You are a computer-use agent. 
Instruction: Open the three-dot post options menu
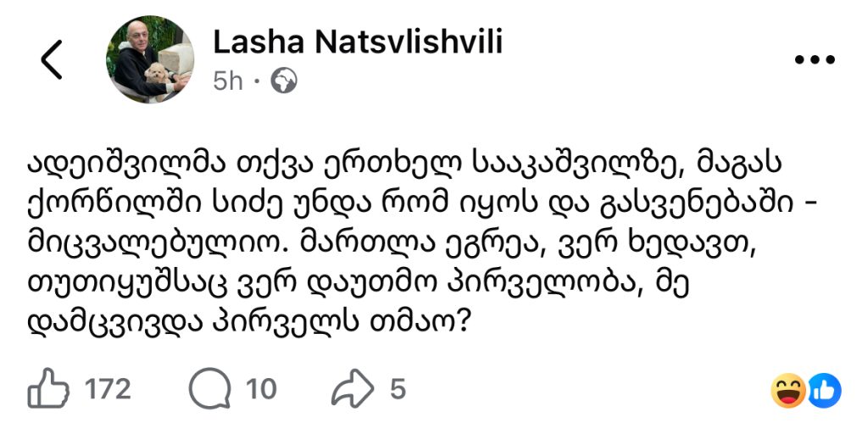click(x=818, y=60)
